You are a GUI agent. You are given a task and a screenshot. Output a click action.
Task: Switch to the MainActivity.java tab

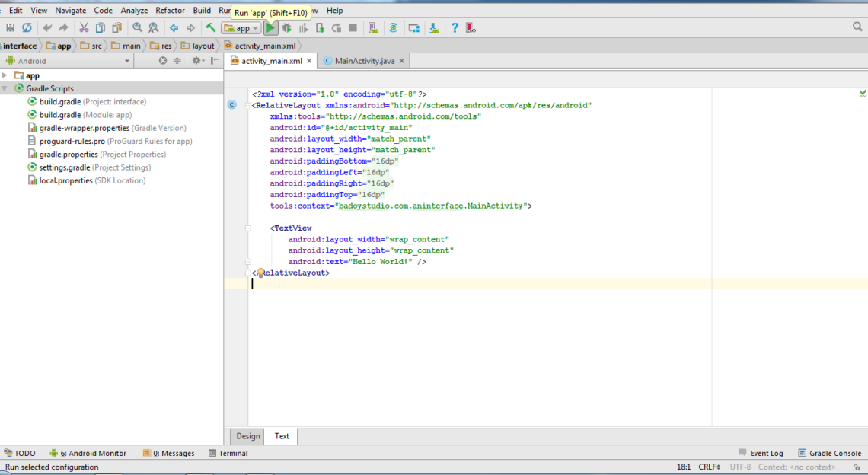click(364, 61)
